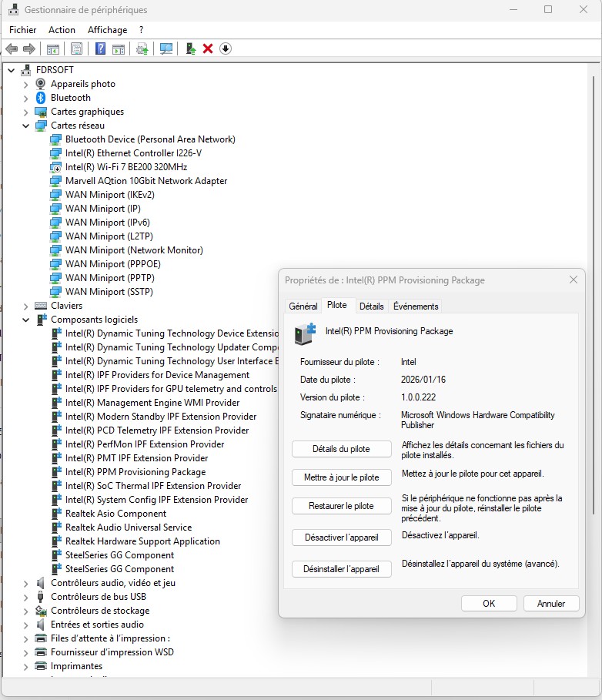Click the back arrow in the toolbar
Viewport: 602px width, 700px height.
click(12, 49)
